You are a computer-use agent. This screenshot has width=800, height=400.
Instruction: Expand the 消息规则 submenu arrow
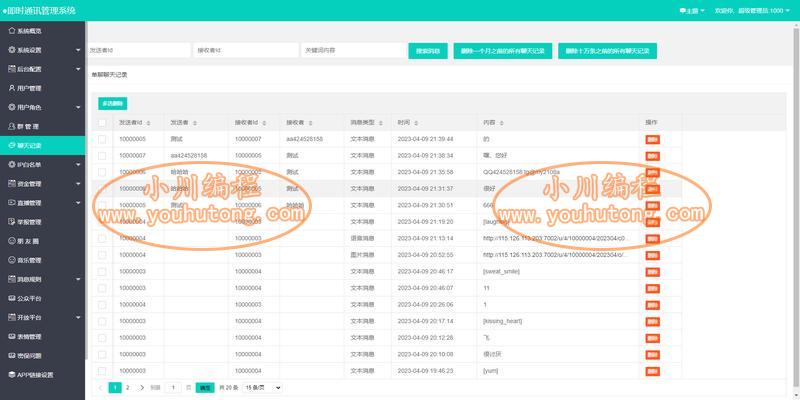pos(78,280)
